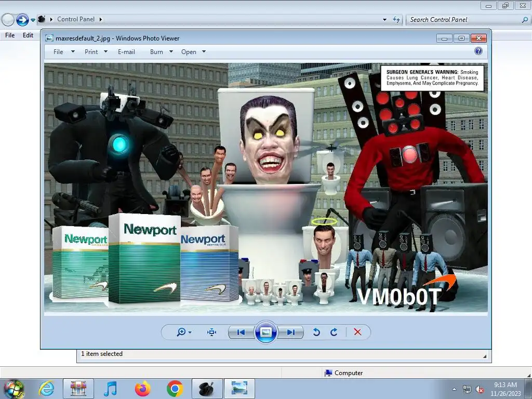Delete the photo with red X
532x399 pixels.
357,332
